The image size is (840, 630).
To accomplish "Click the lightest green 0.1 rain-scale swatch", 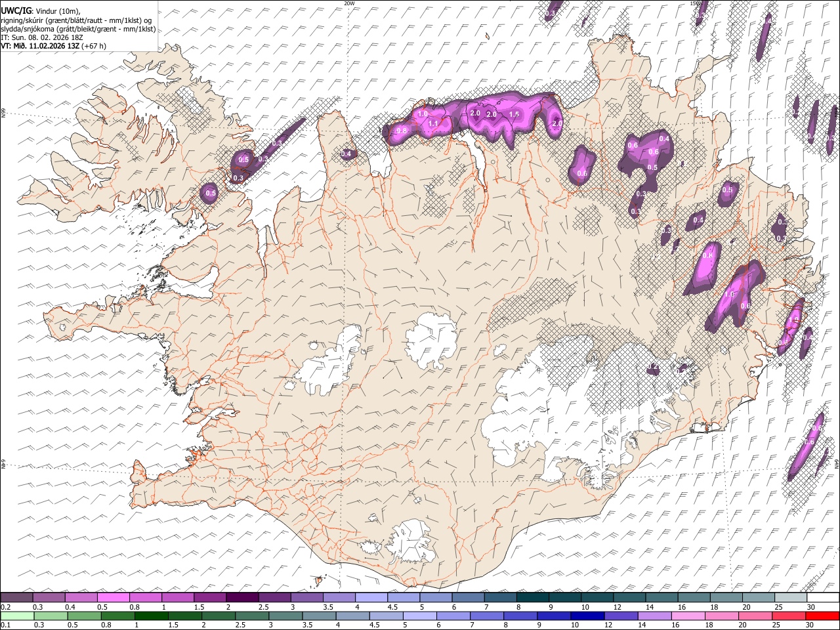I will click(16, 616).
